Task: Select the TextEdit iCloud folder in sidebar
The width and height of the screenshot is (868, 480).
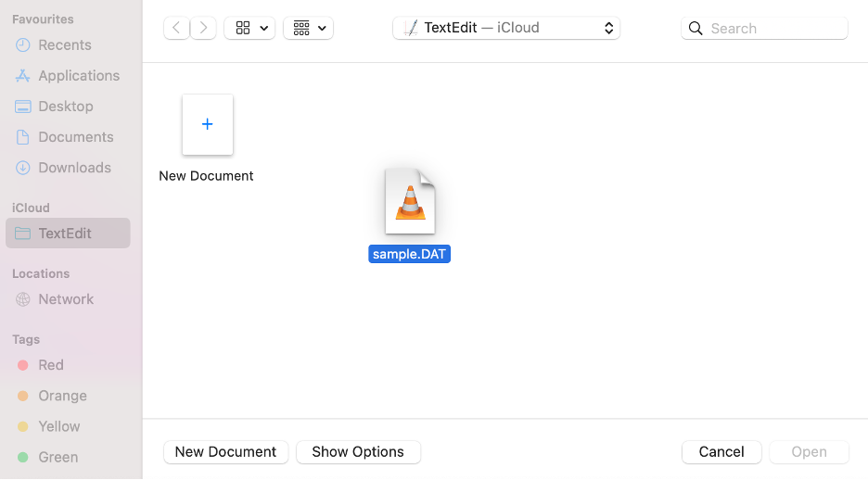Action: pyautogui.click(x=68, y=233)
